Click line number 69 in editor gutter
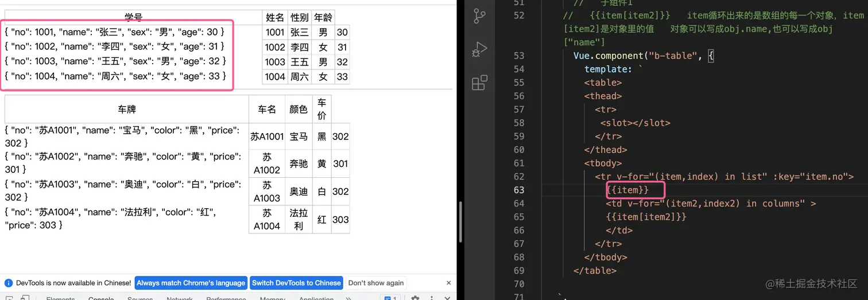 click(519, 271)
